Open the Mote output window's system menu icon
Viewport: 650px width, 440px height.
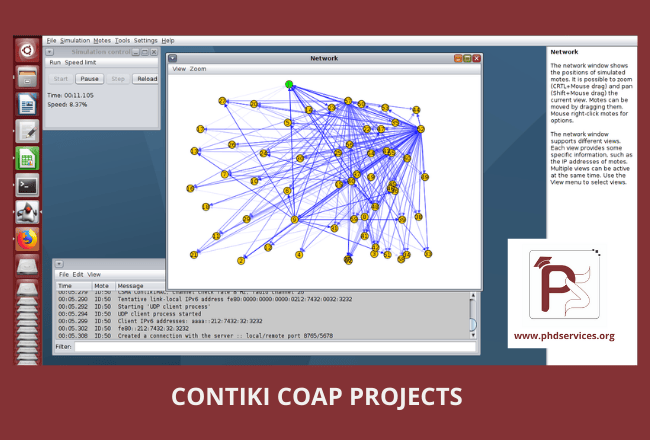[x=59, y=264]
